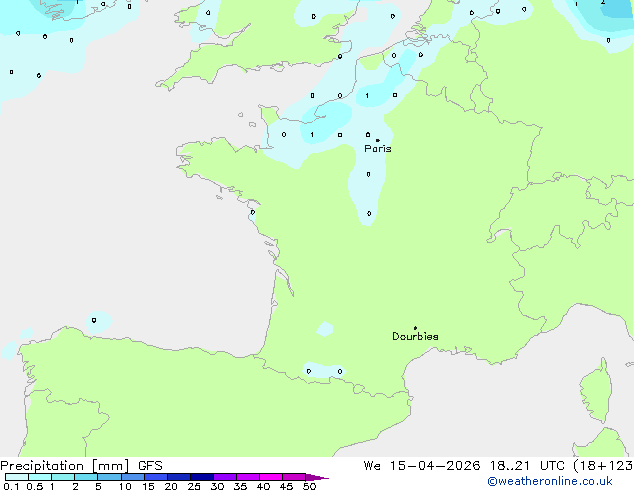Pick the lightest 0.1–0.5 mm legend swatch
This screenshot has width=634, height=490.
(17, 477)
